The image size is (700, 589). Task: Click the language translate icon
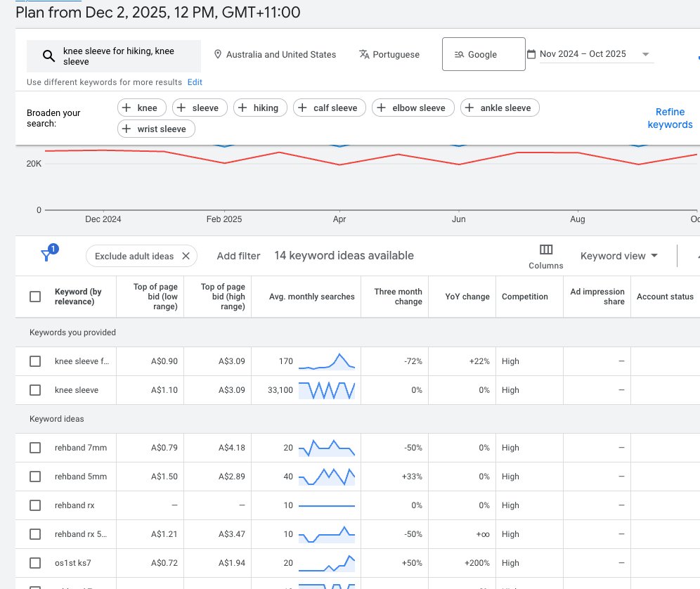coord(364,54)
